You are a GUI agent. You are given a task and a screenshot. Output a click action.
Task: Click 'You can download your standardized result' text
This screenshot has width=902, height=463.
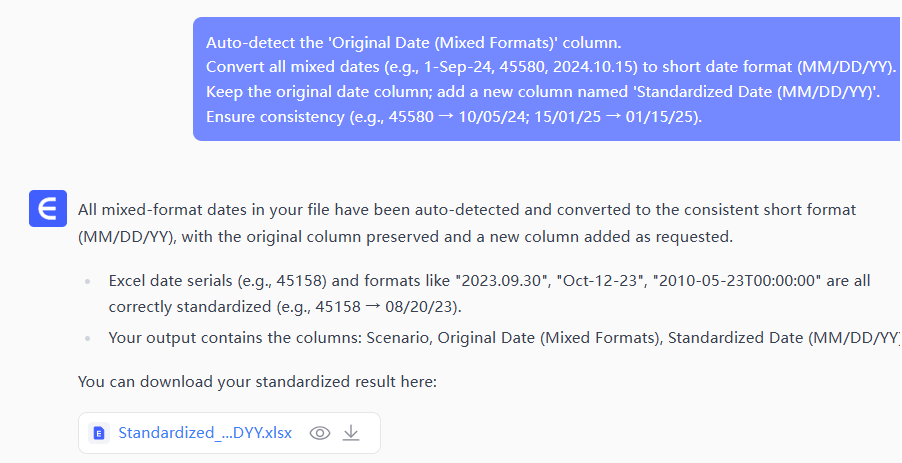257,382
